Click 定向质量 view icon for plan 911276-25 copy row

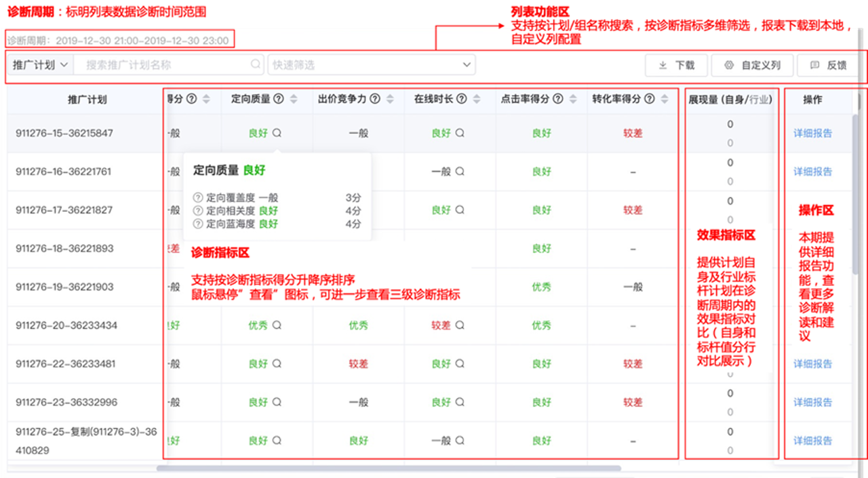pyautogui.click(x=277, y=441)
